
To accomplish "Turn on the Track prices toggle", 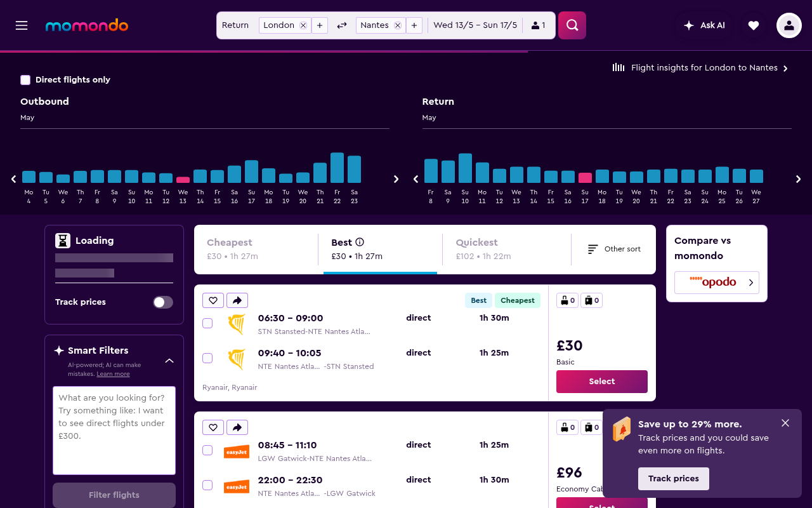I will click(162, 302).
